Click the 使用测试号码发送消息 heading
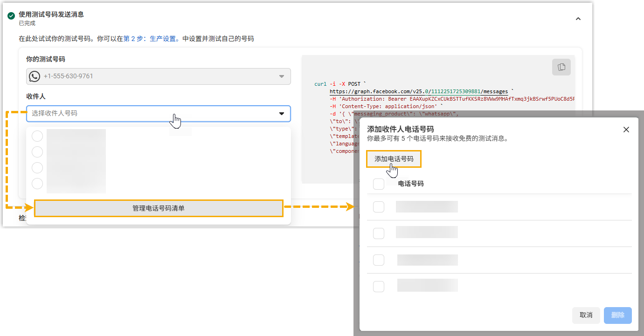Viewport: 644px width, 336px height. tap(51, 14)
